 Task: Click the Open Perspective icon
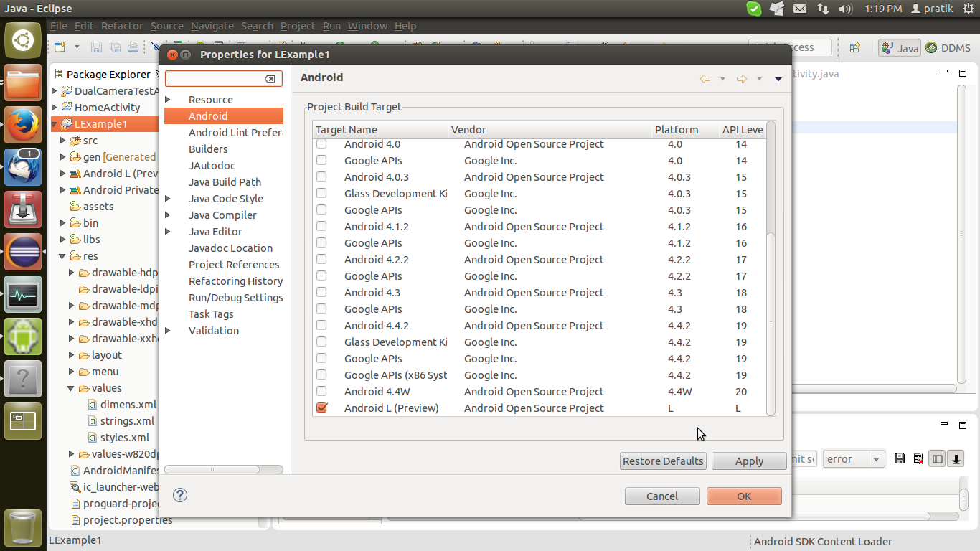(x=854, y=48)
